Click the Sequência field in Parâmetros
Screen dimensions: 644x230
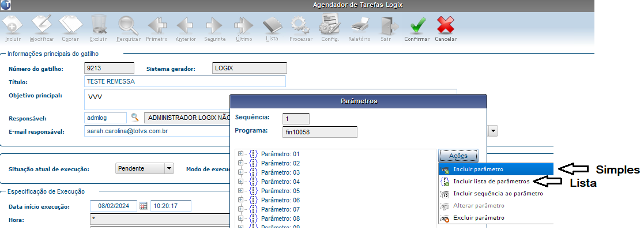click(x=296, y=118)
